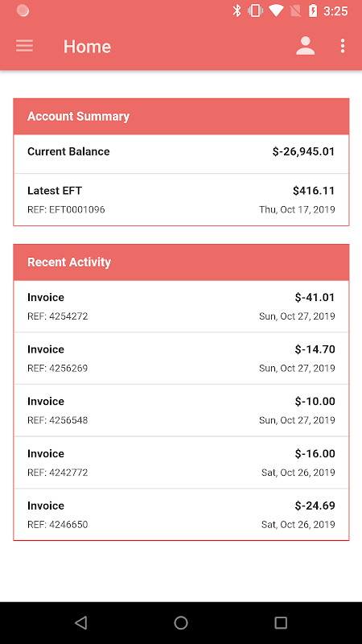
Task: Tap the Account Summary header
Action: click(x=181, y=116)
